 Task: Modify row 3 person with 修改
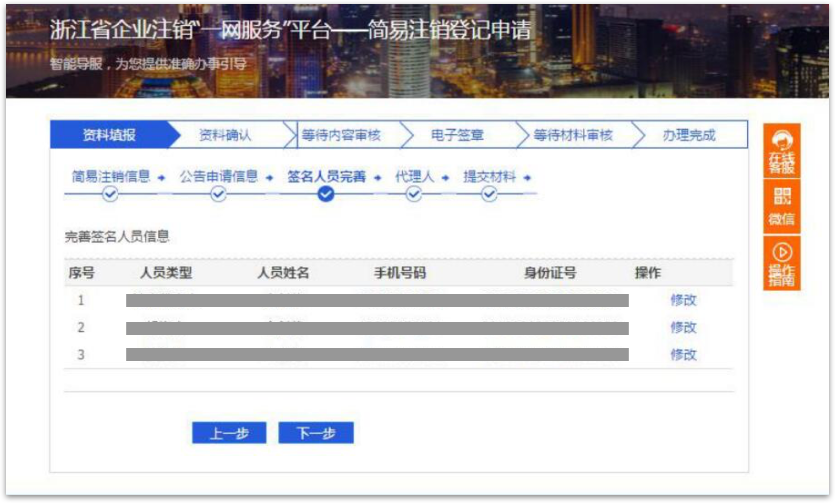tap(683, 354)
